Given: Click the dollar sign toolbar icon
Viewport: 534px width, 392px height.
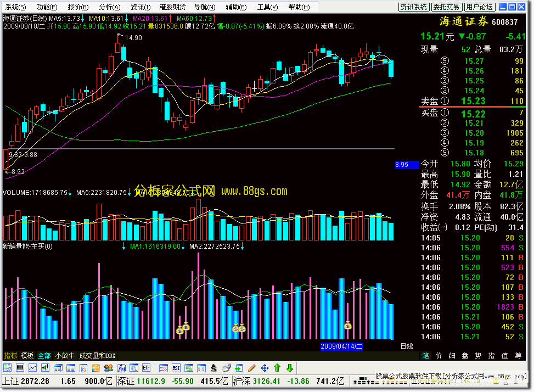Looking at the screenshot, I should tap(213, 368).
